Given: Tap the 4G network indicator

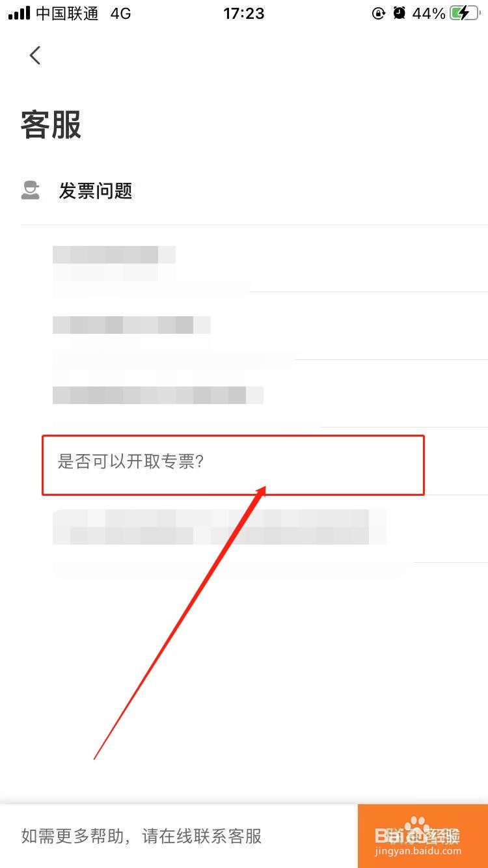Looking at the screenshot, I should click(120, 13).
